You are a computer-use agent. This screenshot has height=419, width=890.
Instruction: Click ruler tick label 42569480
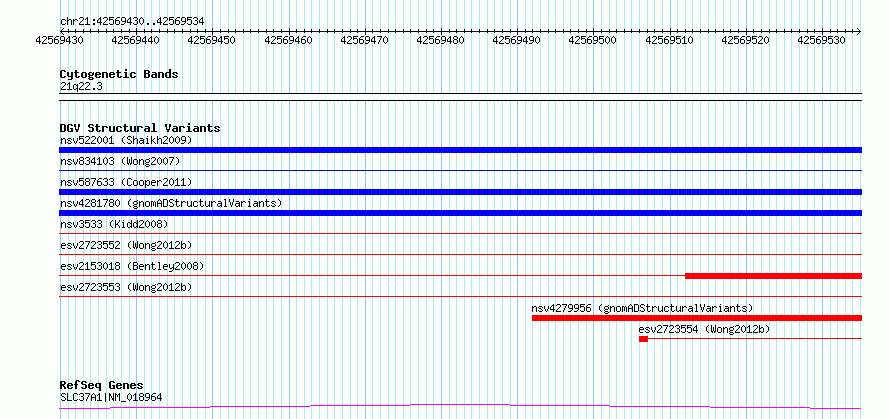coord(440,40)
